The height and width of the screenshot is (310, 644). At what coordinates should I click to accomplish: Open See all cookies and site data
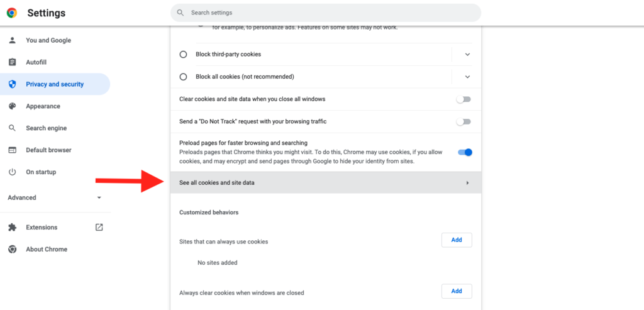point(325,183)
